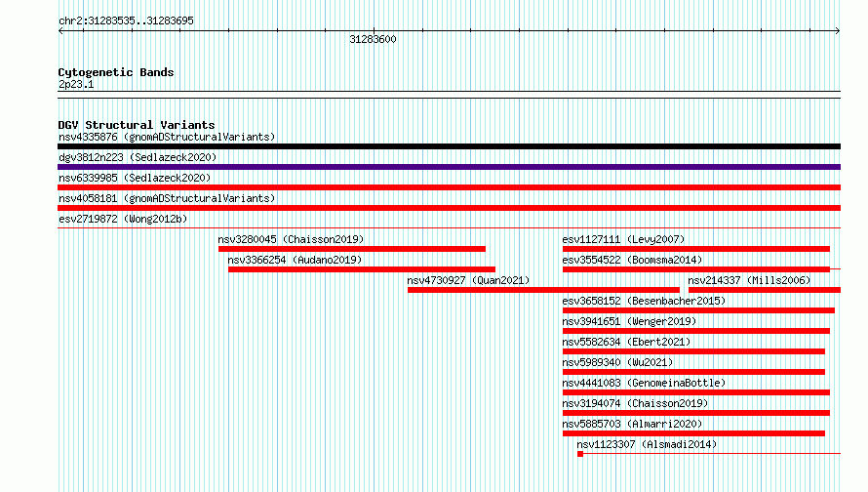Screen dimensions: 868x492
Task: Click the black nsv4335876 variant bar
Action: pos(449,146)
